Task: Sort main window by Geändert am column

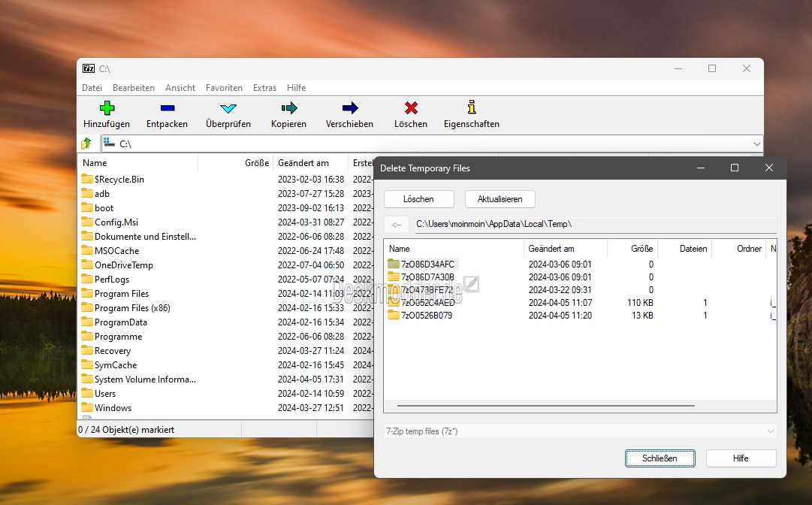Action: (311, 162)
